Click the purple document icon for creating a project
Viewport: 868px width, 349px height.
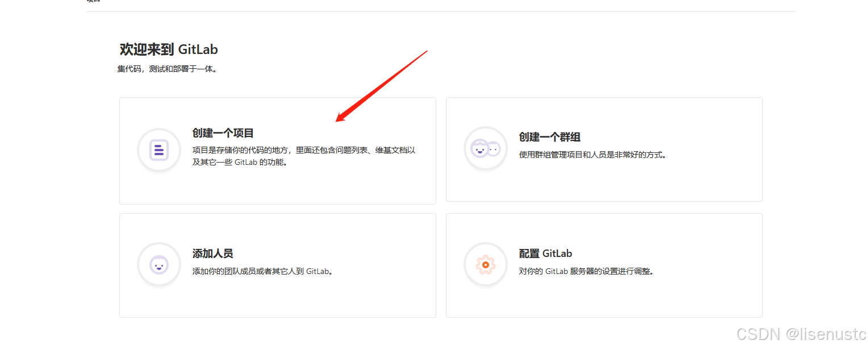159,150
